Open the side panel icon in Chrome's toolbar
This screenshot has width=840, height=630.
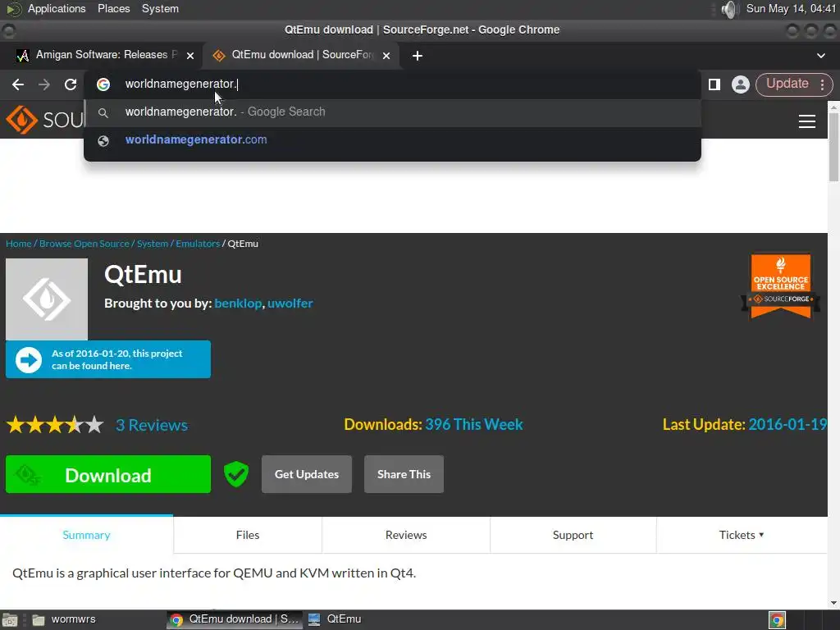714,84
